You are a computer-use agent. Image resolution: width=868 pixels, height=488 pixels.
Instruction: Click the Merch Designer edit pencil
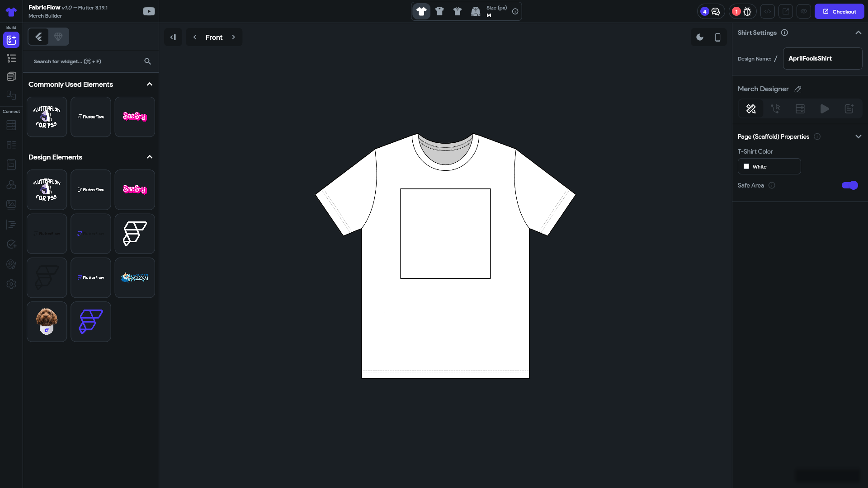798,89
